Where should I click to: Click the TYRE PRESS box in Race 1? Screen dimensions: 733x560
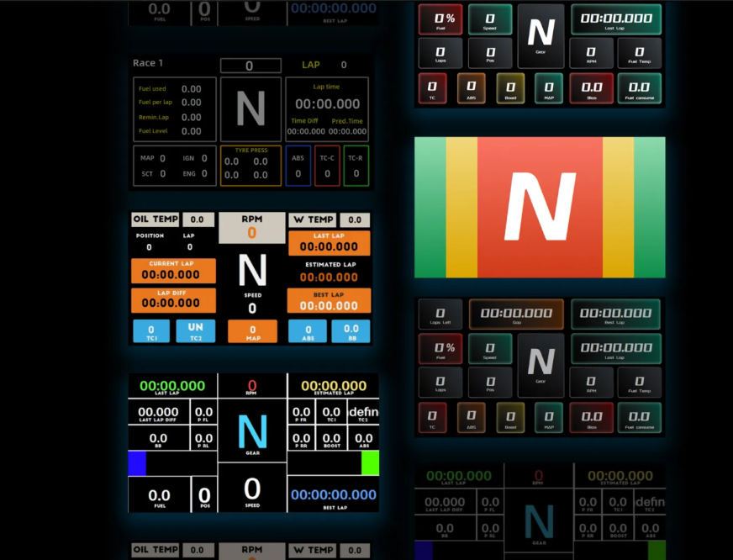pyautogui.click(x=251, y=166)
